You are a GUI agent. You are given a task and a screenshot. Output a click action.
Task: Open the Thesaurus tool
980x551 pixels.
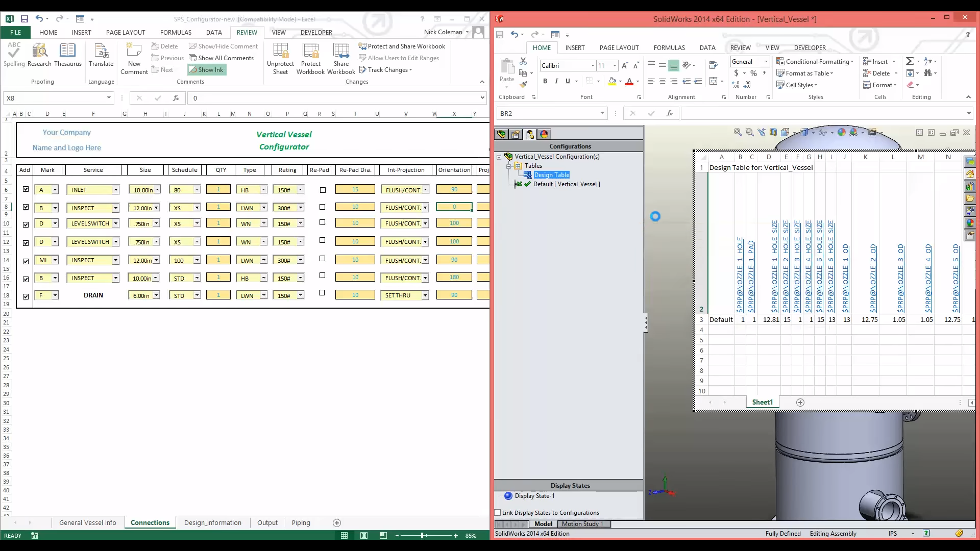click(68, 55)
